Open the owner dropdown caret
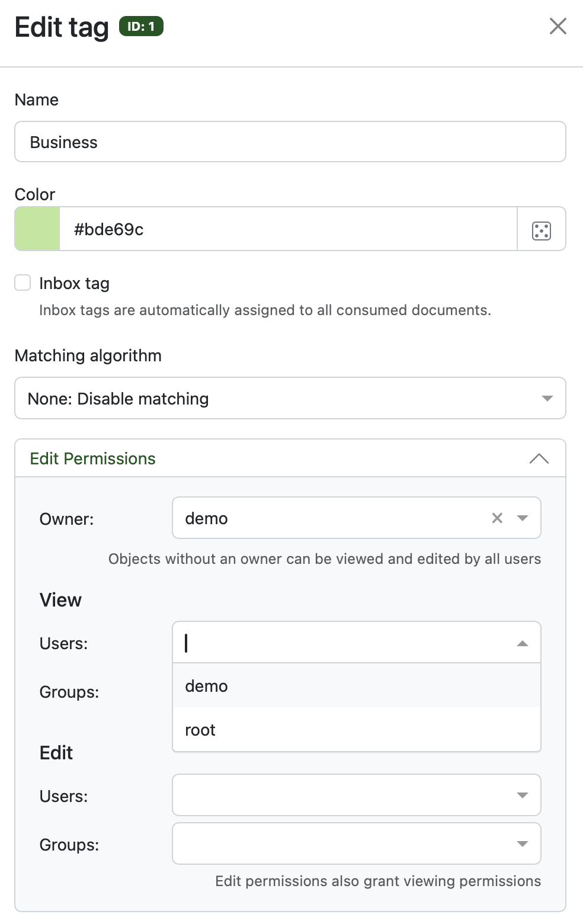The image size is (583, 924). tap(522, 518)
